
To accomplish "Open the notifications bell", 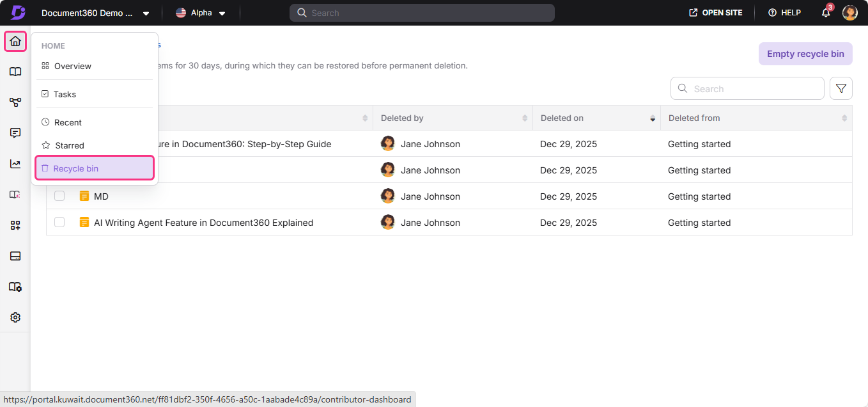I will click(x=826, y=13).
